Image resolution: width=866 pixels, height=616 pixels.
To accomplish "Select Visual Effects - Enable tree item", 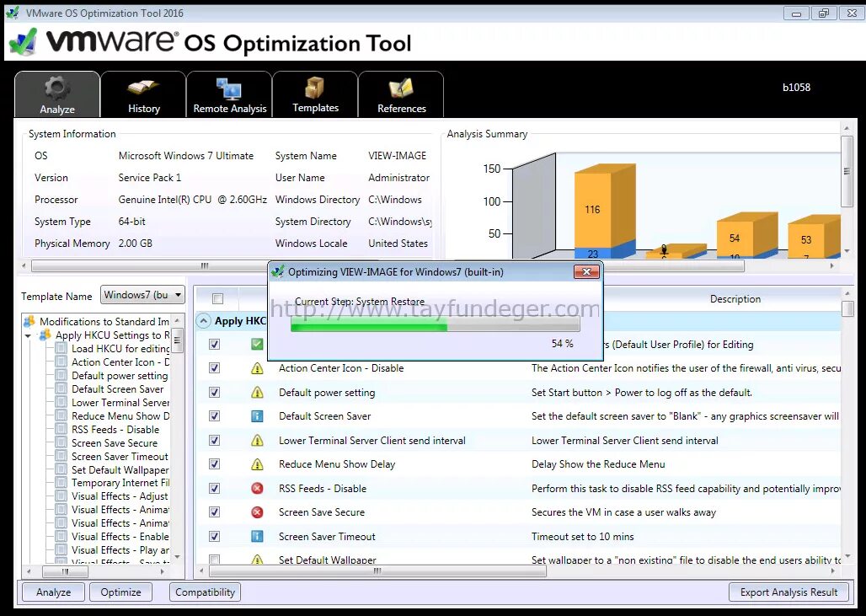I will click(x=120, y=537).
